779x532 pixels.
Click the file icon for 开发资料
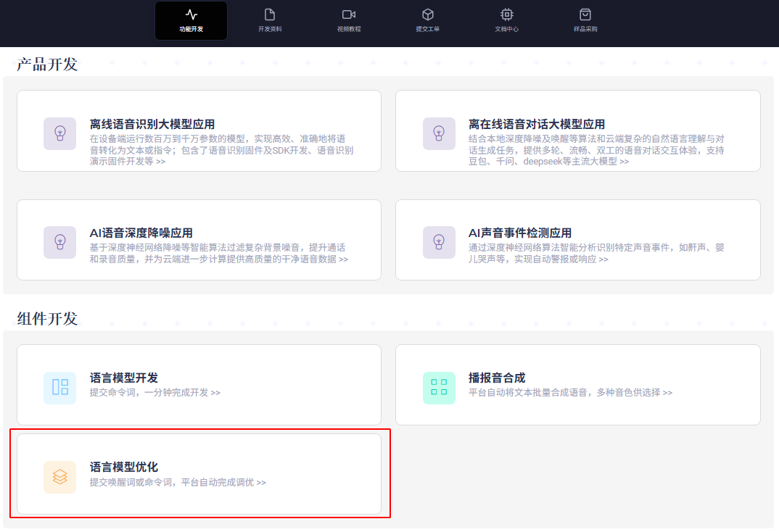[270, 14]
